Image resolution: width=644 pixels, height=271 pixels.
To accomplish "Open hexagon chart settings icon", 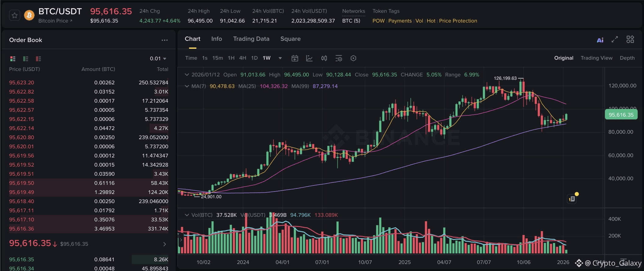I will point(353,58).
